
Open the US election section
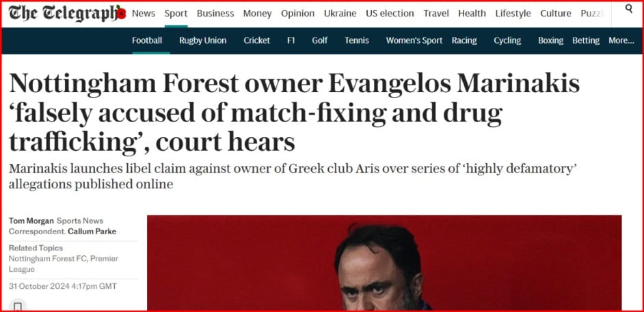[x=390, y=14]
